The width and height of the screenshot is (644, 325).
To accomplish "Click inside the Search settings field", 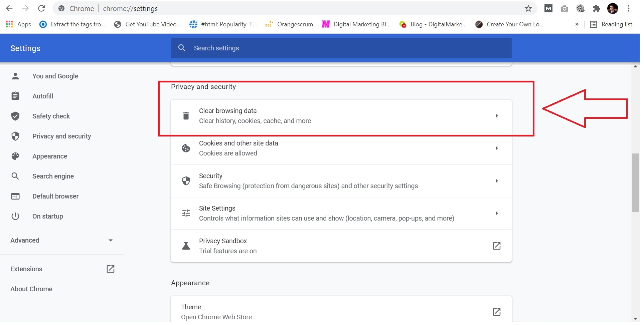I will pos(341,48).
